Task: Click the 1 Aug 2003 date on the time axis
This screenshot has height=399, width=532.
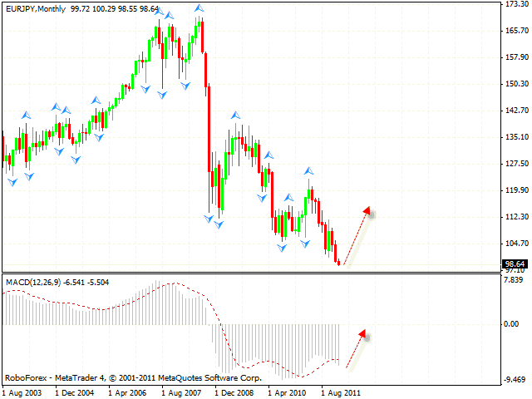Action: pyautogui.click(x=22, y=391)
